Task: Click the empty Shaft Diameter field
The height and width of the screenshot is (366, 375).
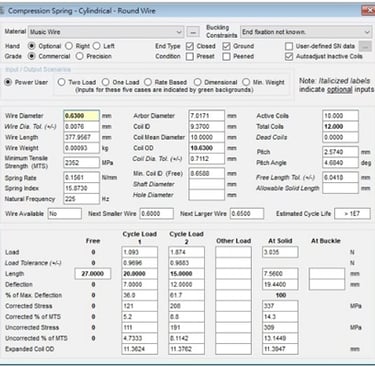Action: pyautogui.click(x=206, y=184)
